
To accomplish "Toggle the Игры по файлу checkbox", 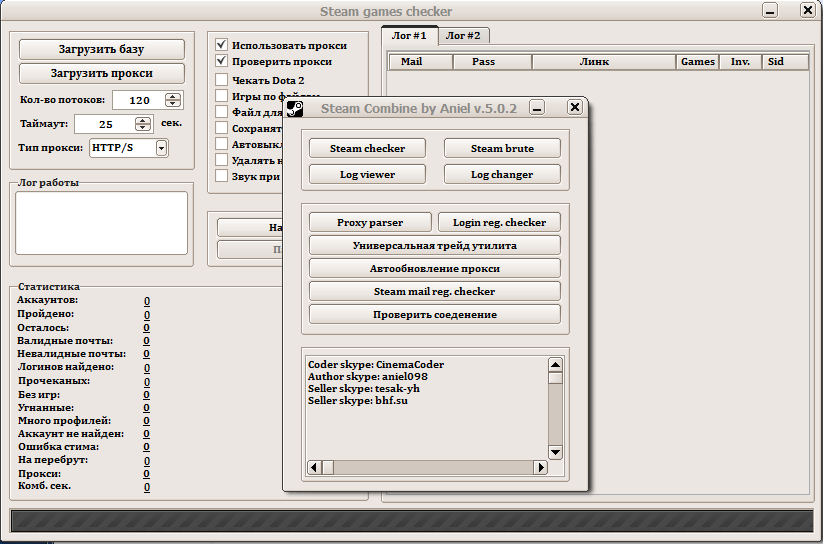I will (221, 96).
